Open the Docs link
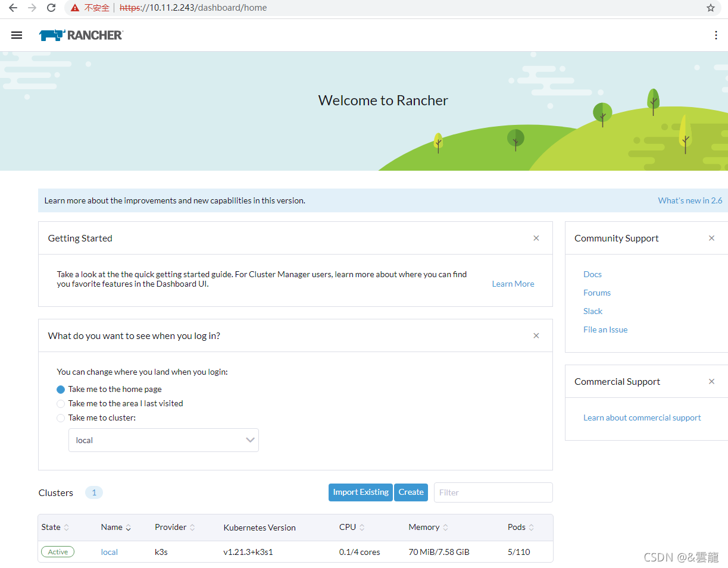The width and height of the screenshot is (728, 568). click(592, 274)
